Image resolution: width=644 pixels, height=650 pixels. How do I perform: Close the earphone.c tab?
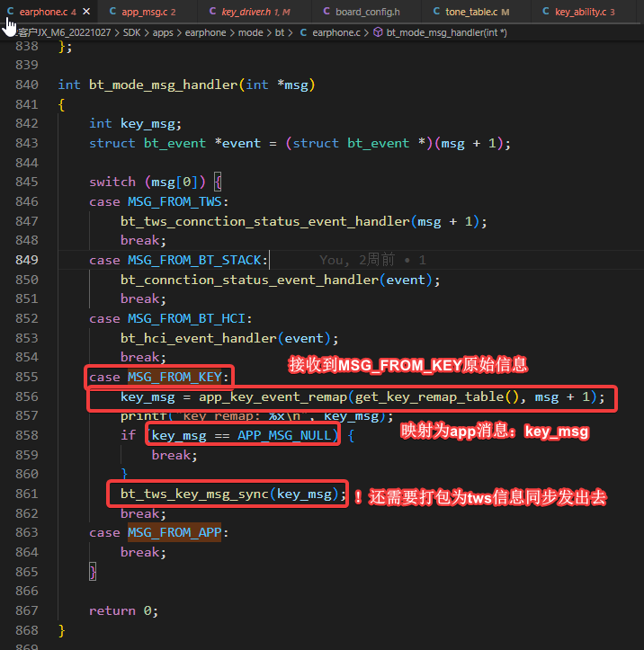86,12
